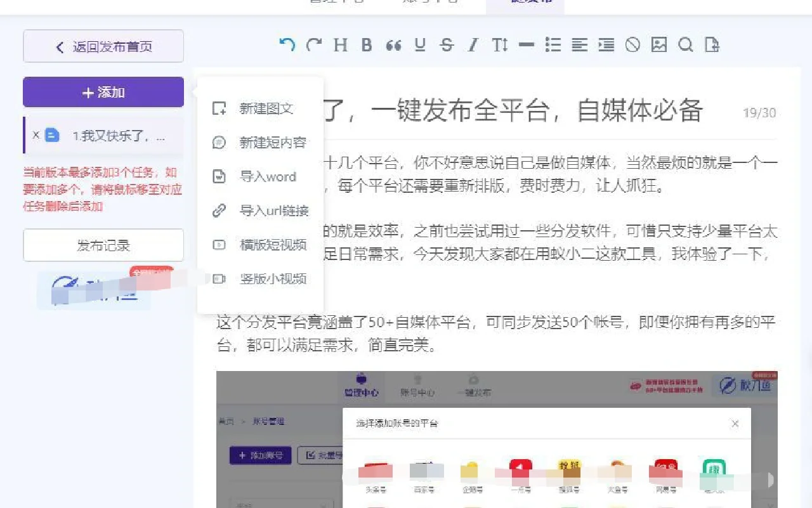Toggle bold formatting
The height and width of the screenshot is (508, 812).
(366, 45)
